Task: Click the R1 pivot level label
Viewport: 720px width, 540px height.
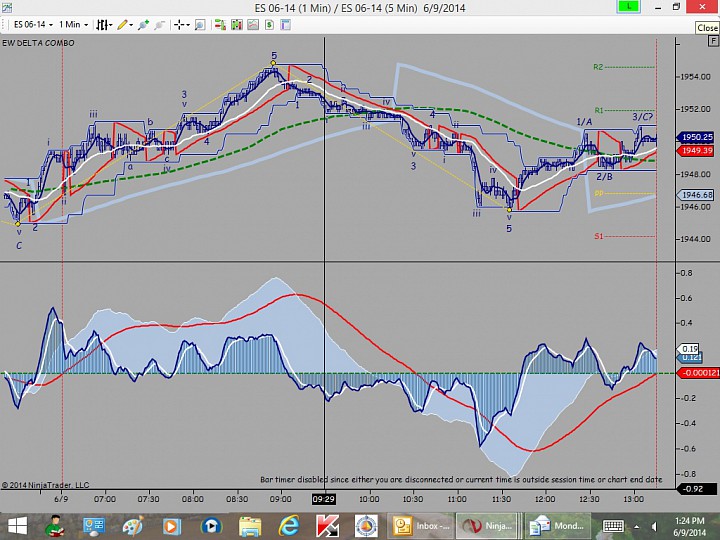Action: [x=598, y=110]
